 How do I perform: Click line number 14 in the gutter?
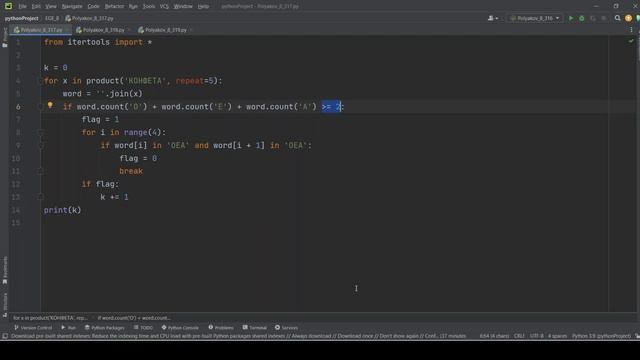[16, 210]
